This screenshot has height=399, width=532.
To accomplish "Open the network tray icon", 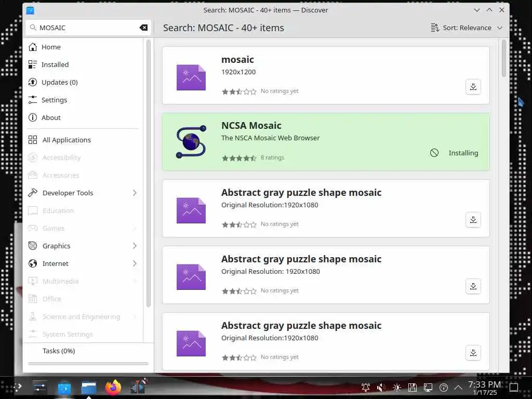I will [428, 387].
